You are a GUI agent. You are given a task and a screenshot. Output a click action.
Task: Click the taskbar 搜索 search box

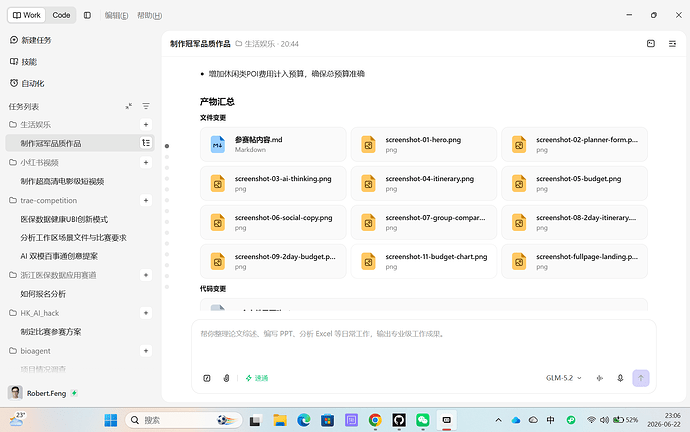pos(184,421)
